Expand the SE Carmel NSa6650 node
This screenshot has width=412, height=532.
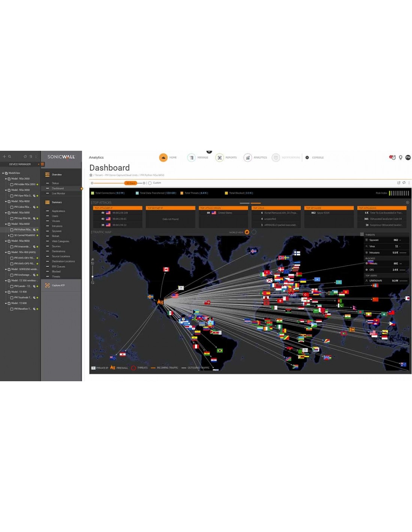pos(9,235)
